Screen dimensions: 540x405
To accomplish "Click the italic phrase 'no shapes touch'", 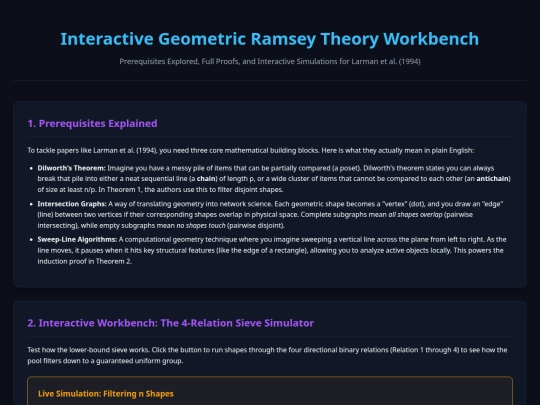I will click(x=201, y=226).
